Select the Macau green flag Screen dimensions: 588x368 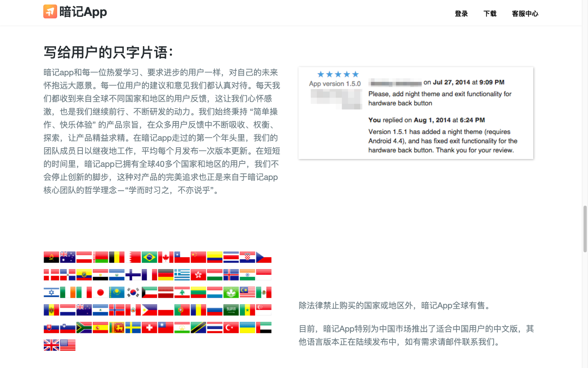pyautogui.click(x=231, y=292)
